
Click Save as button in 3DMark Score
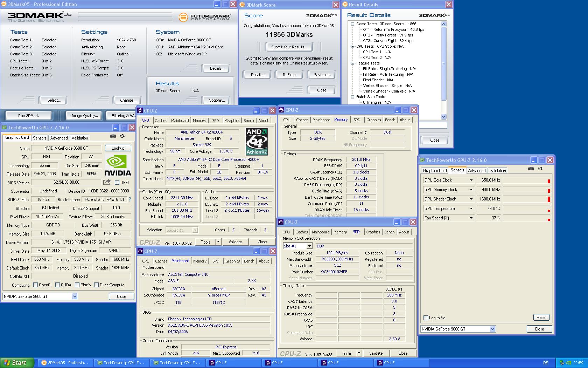click(322, 75)
